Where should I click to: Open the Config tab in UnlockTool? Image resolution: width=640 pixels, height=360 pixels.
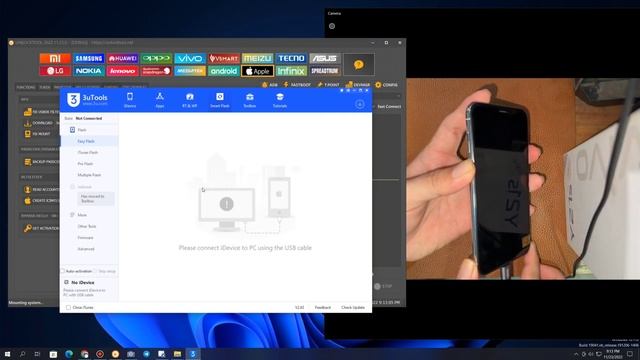click(386, 85)
